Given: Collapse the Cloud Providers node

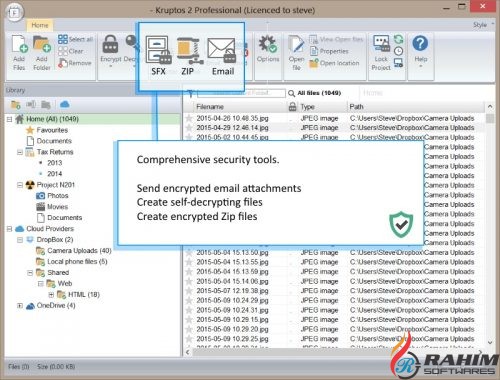Looking at the screenshot, I should [x=9, y=229].
